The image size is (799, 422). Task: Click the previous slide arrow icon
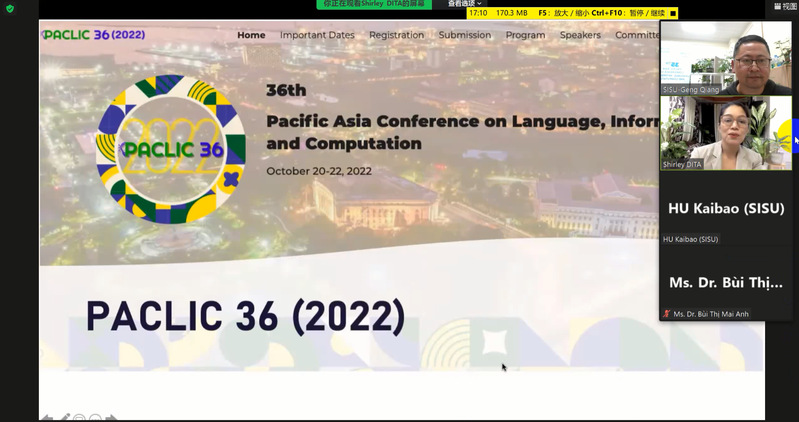pos(46,418)
